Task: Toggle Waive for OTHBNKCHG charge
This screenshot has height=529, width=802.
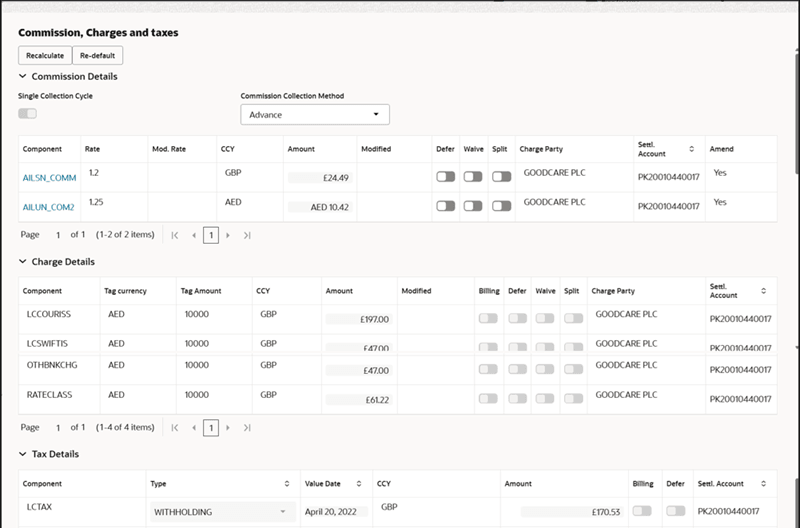Action: (x=545, y=369)
